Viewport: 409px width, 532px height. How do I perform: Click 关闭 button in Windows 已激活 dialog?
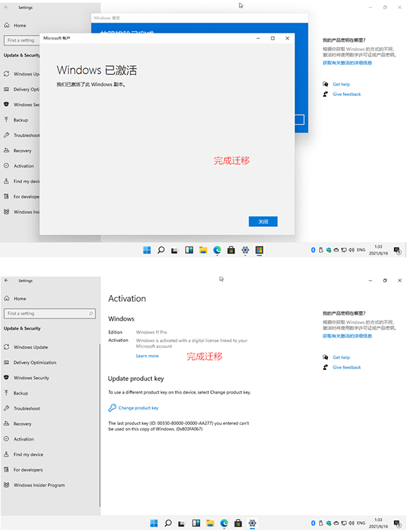tap(263, 221)
